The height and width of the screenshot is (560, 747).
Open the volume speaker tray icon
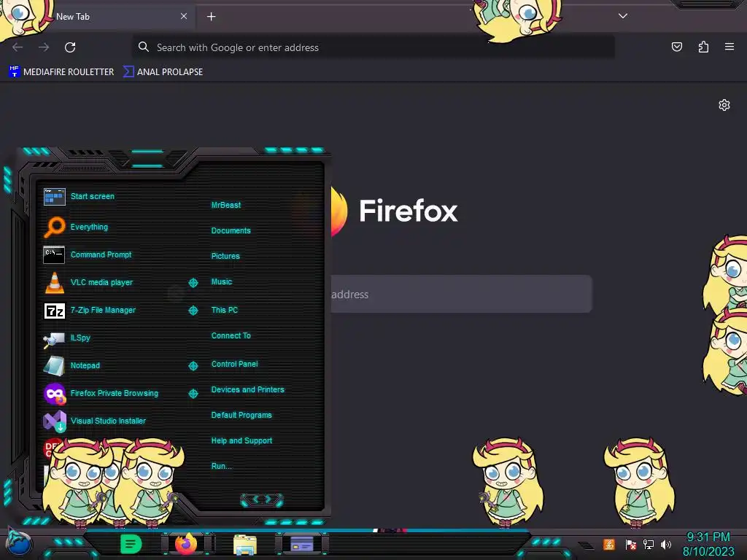(665, 544)
